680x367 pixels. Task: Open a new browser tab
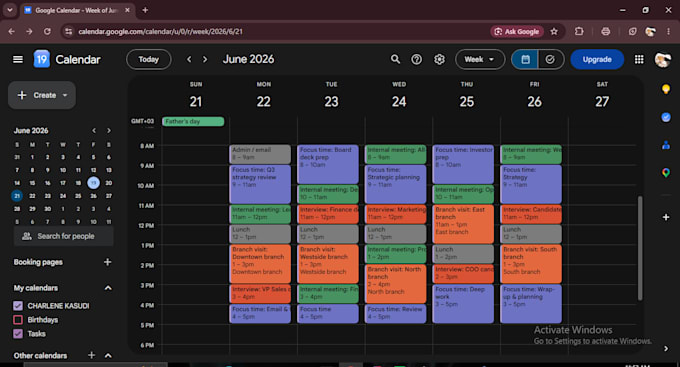(145, 10)
